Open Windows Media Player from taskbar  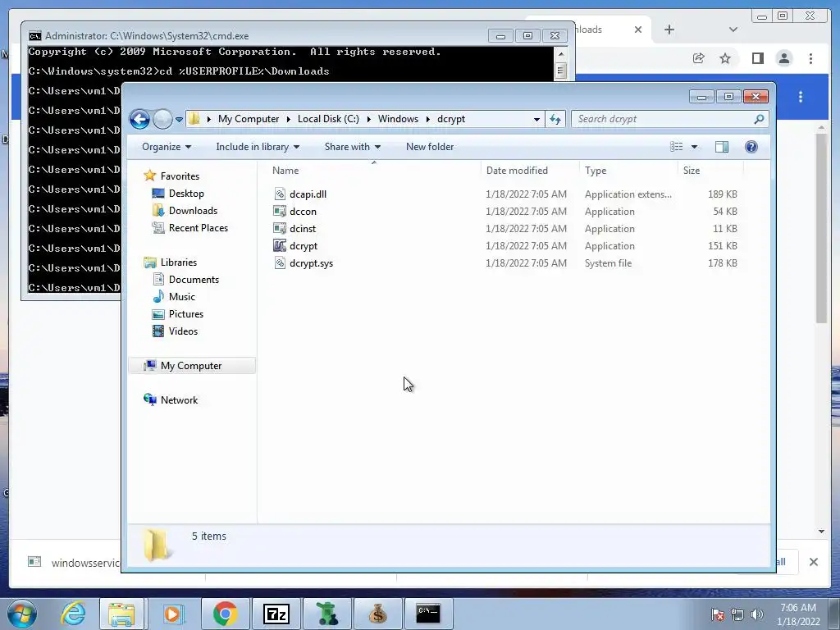[x=173, y=614]
